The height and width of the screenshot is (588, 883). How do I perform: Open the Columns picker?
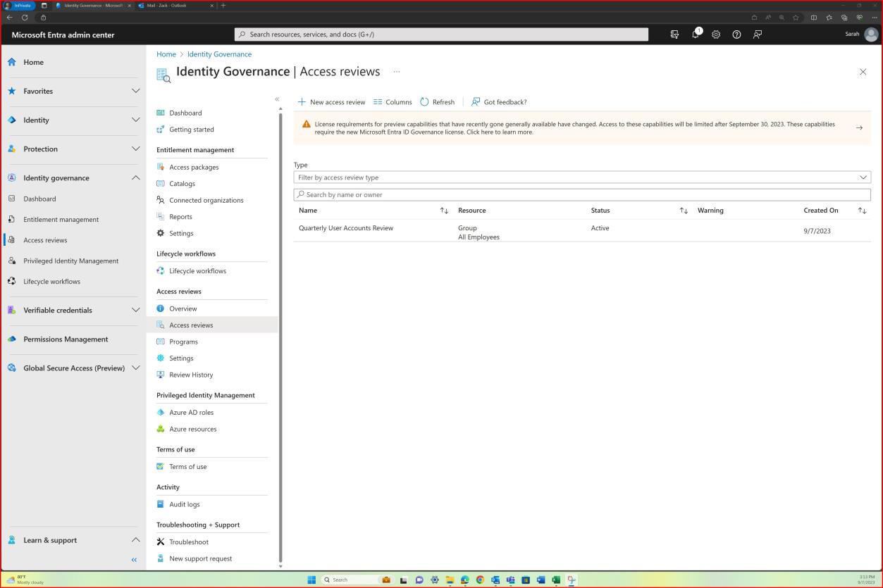(x=393, y=101)
